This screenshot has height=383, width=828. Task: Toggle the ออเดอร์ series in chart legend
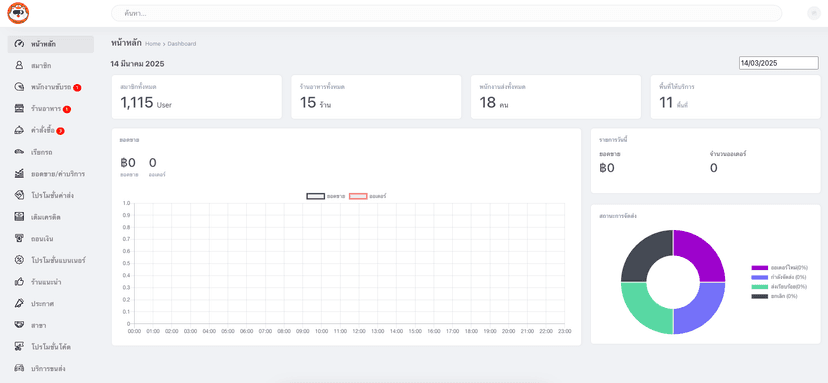pos(368,196)
